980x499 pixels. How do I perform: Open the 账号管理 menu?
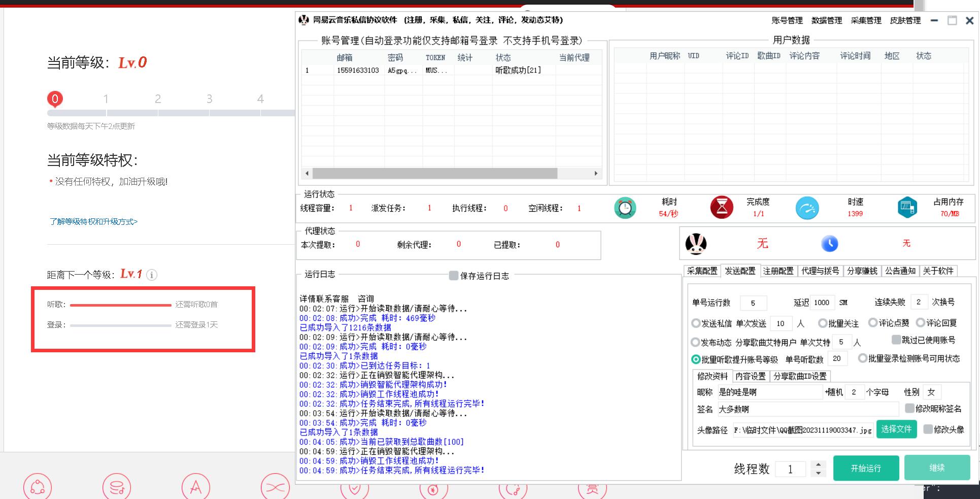tap(787, 20)
